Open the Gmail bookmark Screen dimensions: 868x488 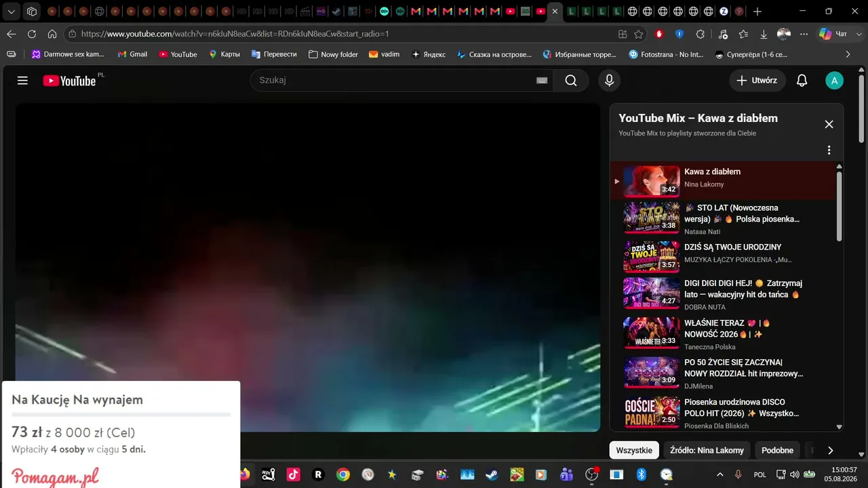(x=132, y=54)
